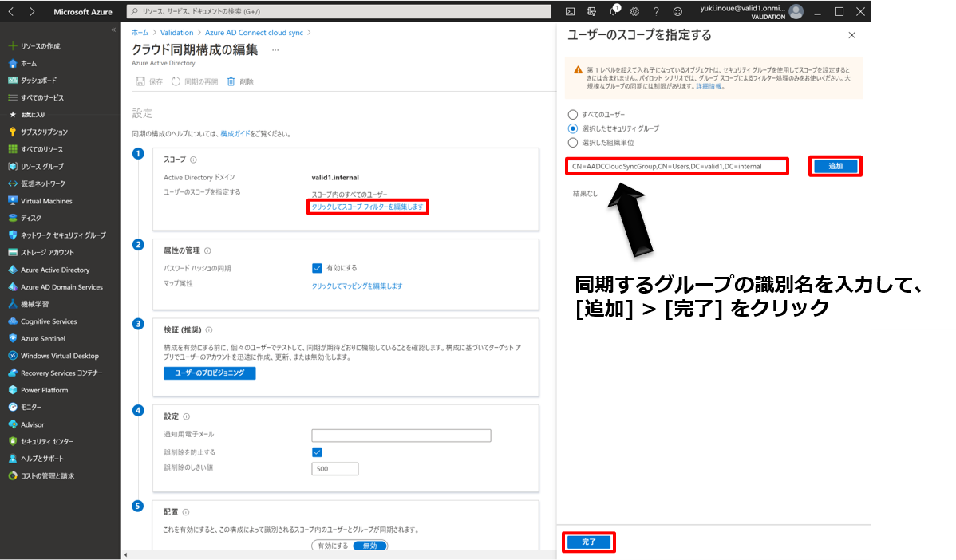Click 同期の再開 toolbar button
Viewport: 956px width, 560px height.
point(195,81)
